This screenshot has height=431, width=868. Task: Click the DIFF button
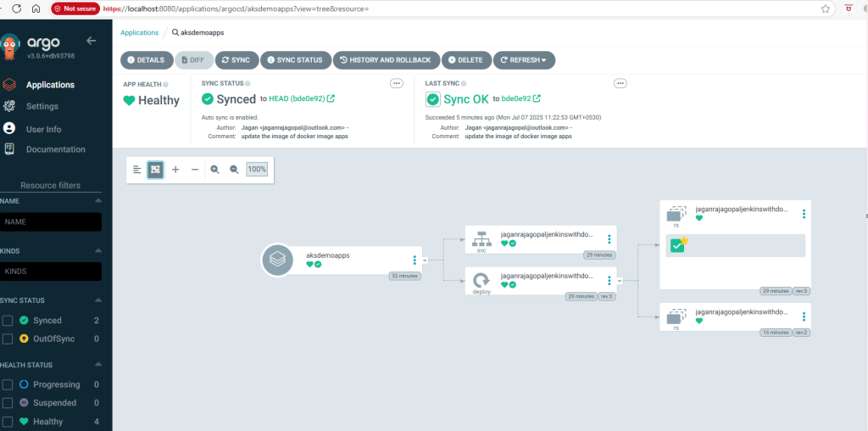pyautogui.click(x=194, y=60)
